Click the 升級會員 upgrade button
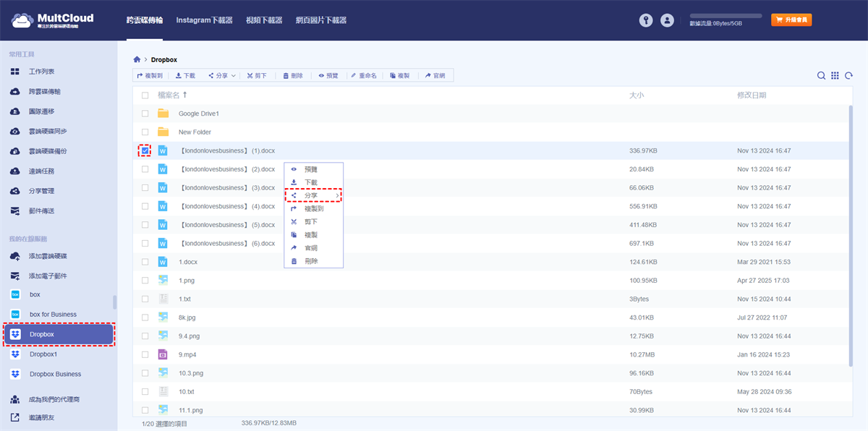 point(791,20)
